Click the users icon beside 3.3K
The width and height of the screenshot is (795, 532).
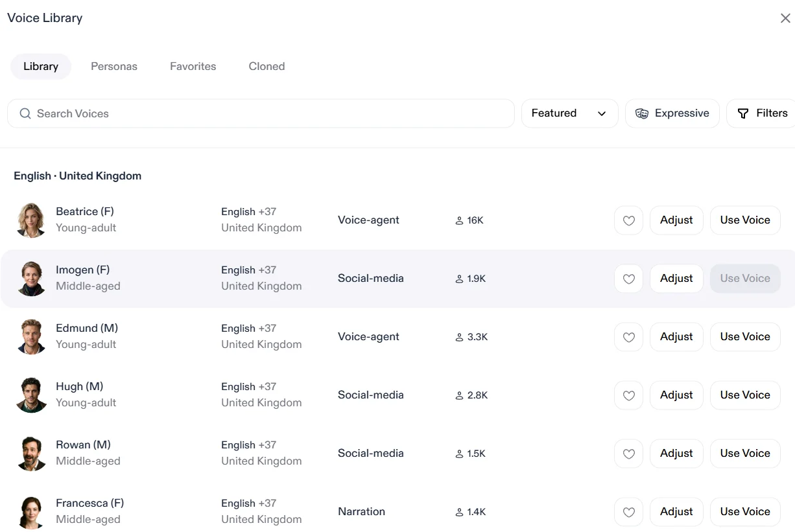click(x=460, y=337)
